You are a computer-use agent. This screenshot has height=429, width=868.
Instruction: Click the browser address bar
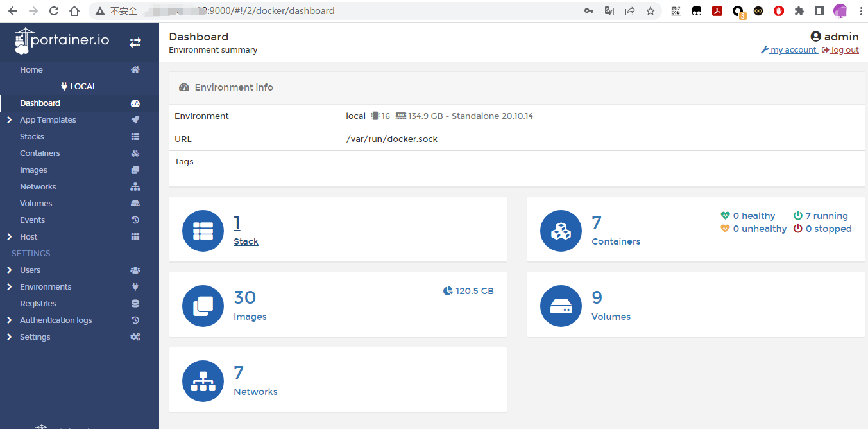point(385,11)
